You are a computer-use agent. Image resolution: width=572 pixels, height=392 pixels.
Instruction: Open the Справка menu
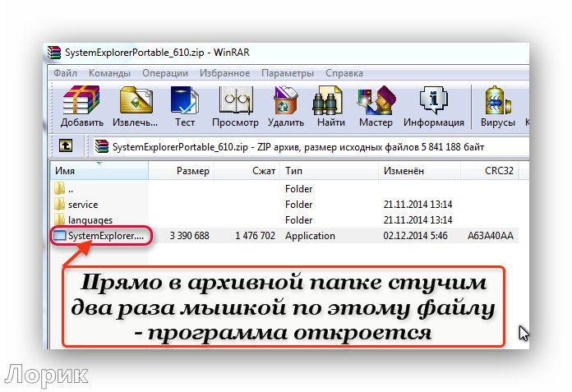point(344,73)
